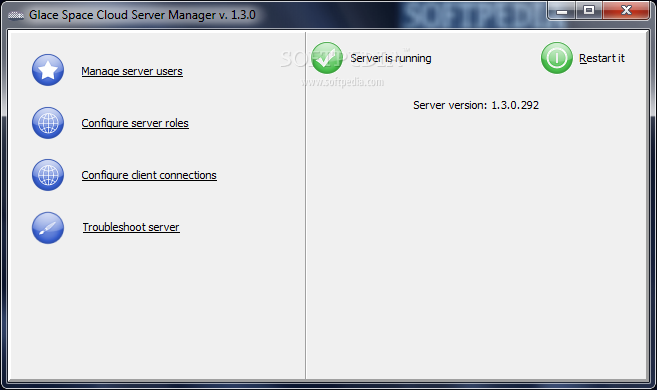Click the Glace Space Cloud Server Manager title

point(142,15)
